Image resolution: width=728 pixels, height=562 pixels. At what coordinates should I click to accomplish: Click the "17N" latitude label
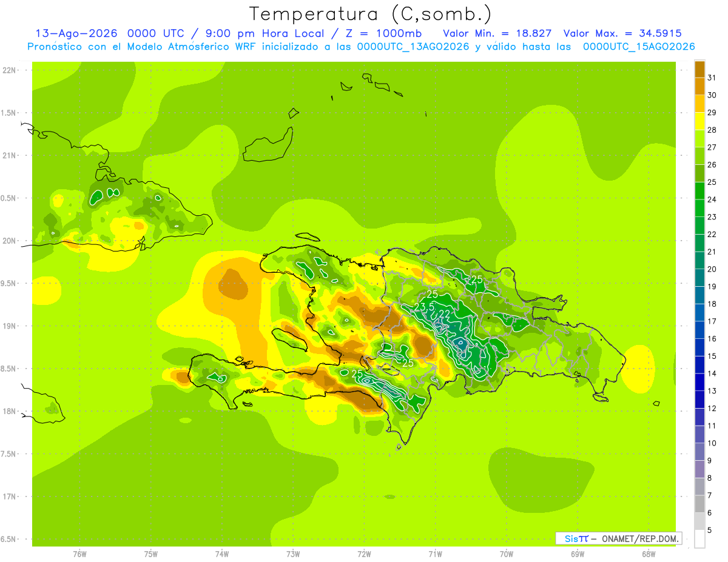tap(9, 497)
